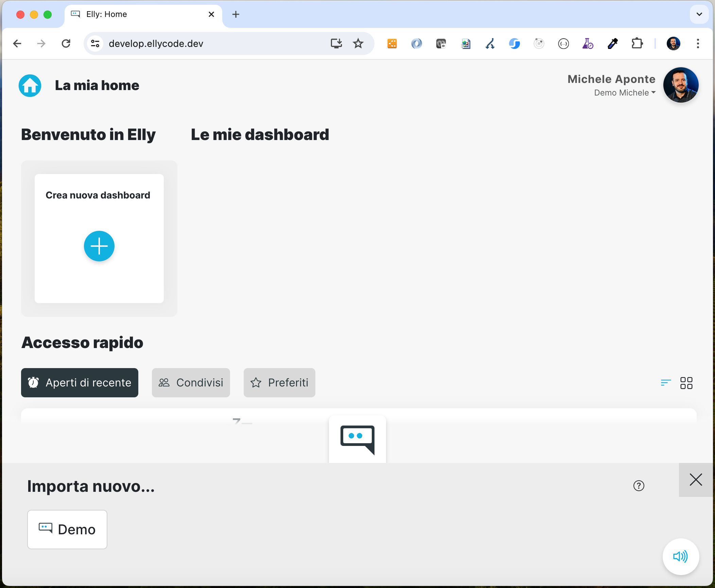Toggle the speaker audio button

(x=681, y=556)
